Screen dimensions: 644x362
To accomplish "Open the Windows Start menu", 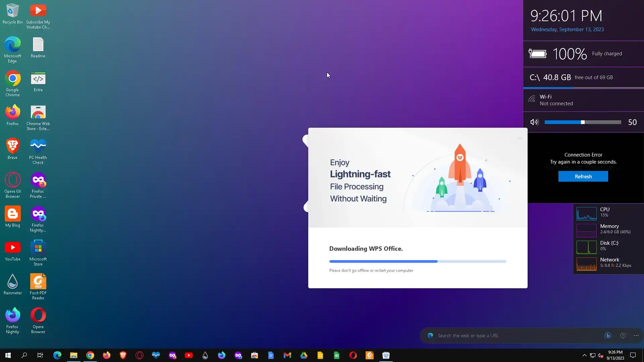I will (x=8, y=355).
